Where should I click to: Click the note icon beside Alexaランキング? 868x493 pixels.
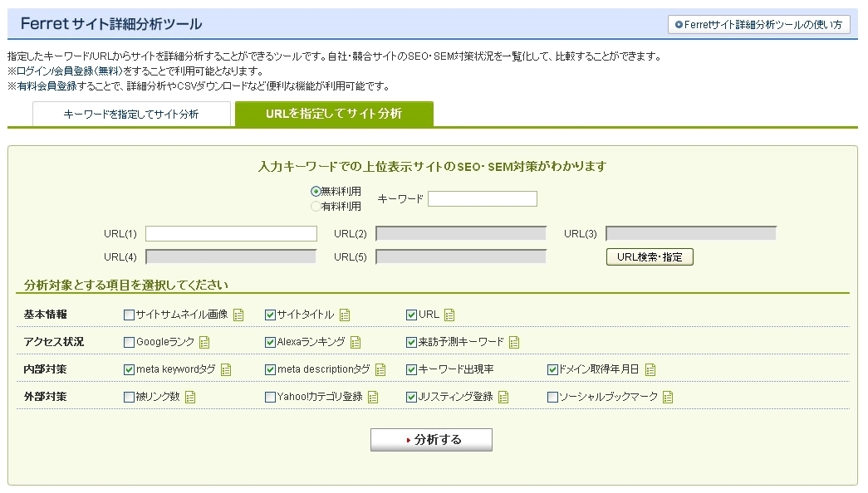click(356, 342)
